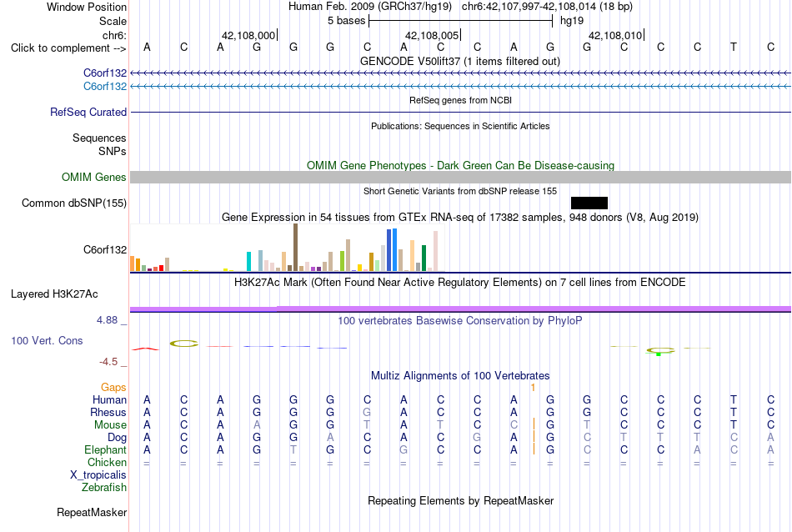
Task: Click the Gaps row label
Action: 113,388
